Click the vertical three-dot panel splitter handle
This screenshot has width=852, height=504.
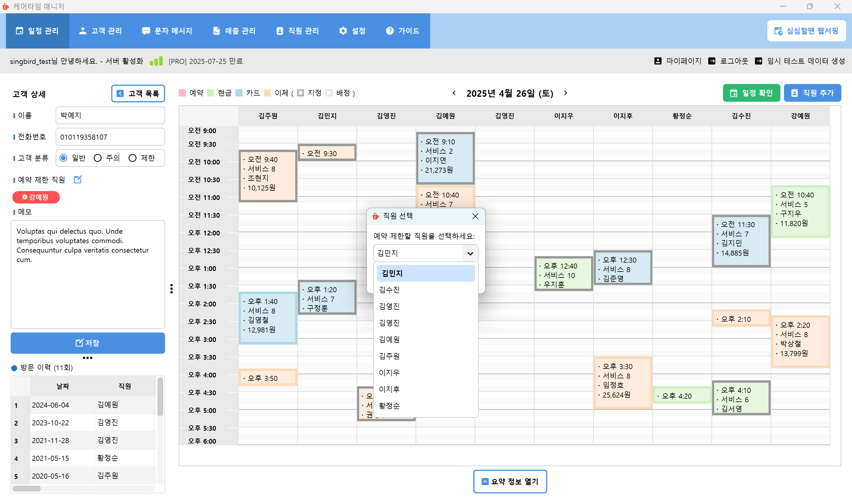[x=172, y=288]
